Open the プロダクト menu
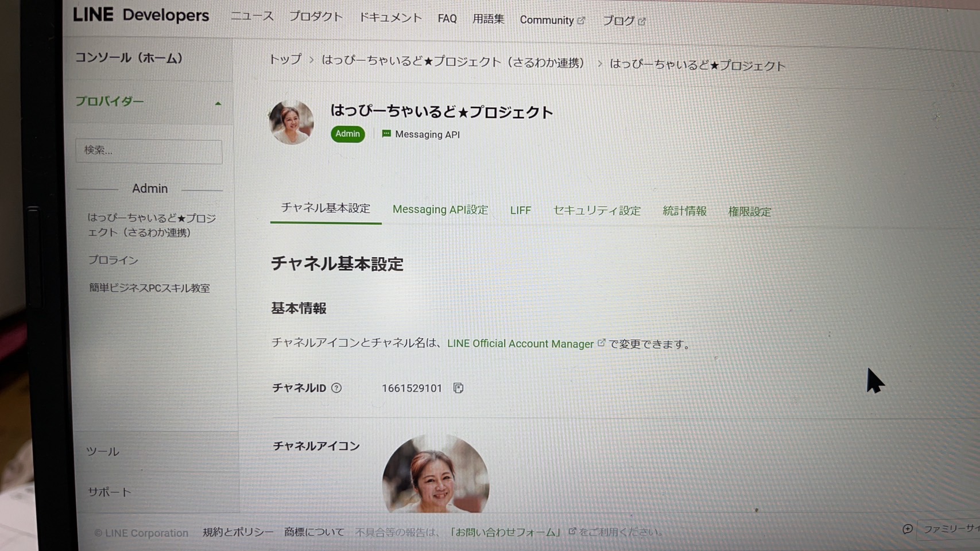The image size is (980, 551). point(316,17)
